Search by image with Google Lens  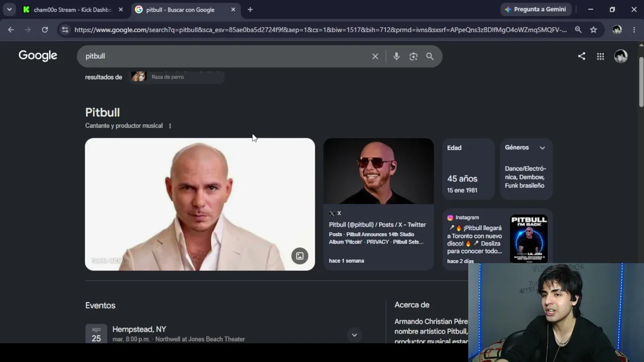pos(413,56)
